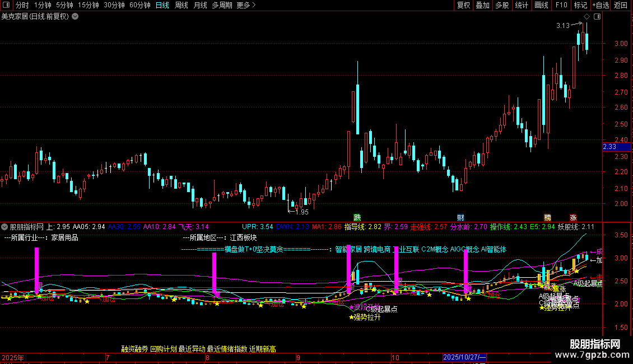This screenshot has width=633, height=364.
Task: Click the AI智能体 concept text
Action: pyautogui.click(x=494, y=249)
